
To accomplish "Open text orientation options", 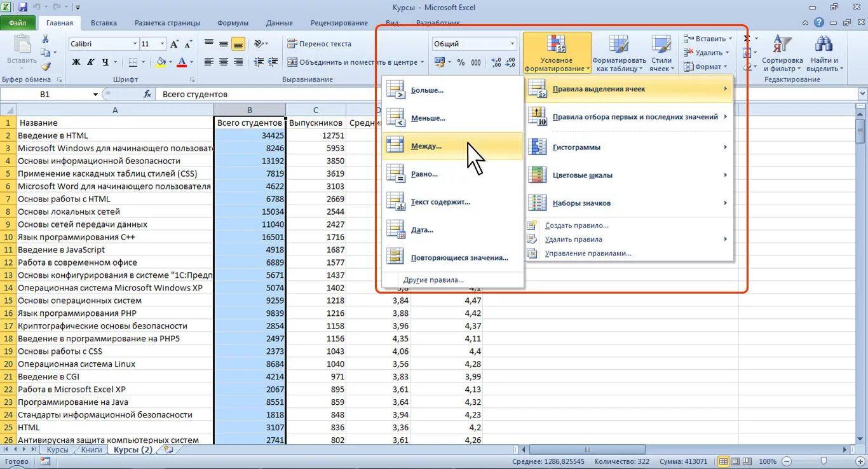I will coord(261,44).
